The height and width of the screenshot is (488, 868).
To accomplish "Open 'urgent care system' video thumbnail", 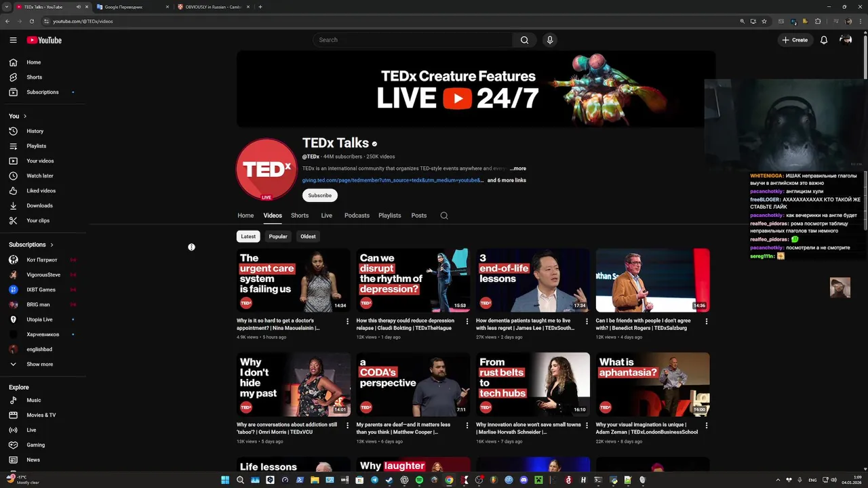I will (294, 281).
